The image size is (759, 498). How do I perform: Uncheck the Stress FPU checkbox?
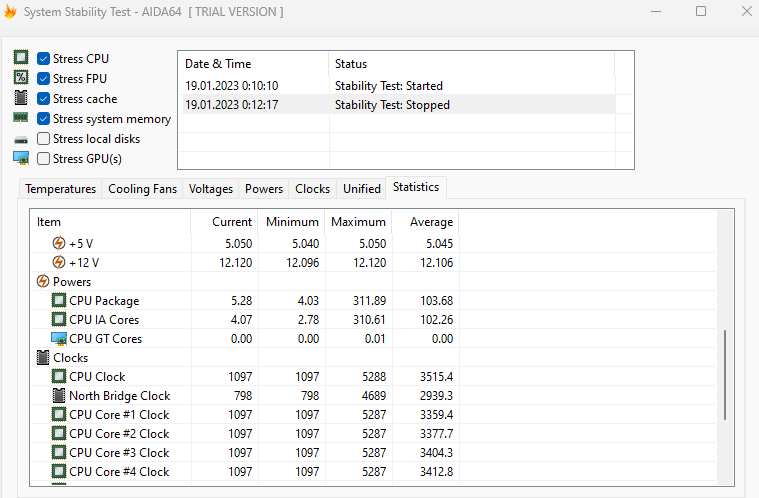pyautogui.click(x=44, y=78)
